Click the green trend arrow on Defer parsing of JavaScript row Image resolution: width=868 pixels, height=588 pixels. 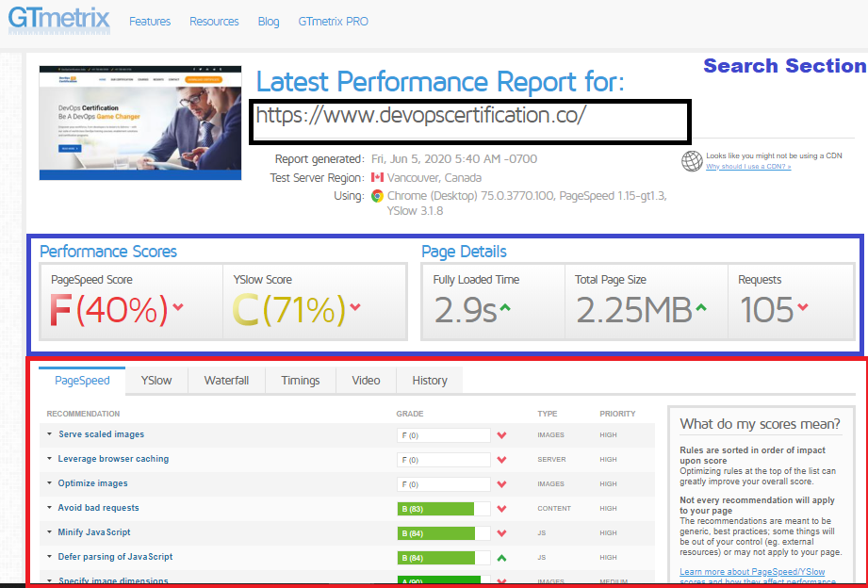(x=501, y=558)
